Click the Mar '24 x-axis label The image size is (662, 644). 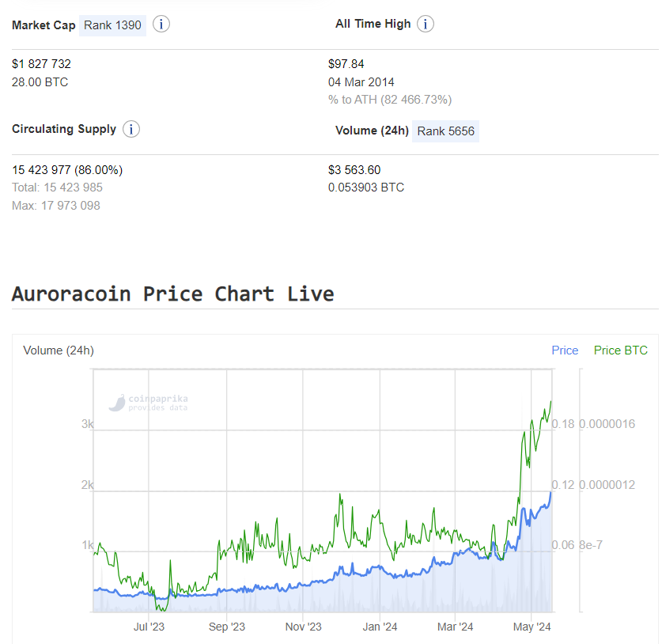click(455, 627)
